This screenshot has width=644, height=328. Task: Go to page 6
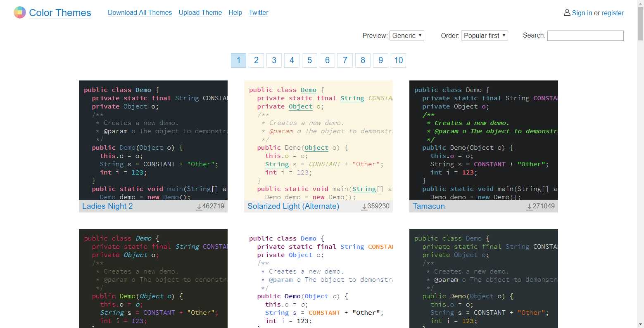tap(327, 60)
